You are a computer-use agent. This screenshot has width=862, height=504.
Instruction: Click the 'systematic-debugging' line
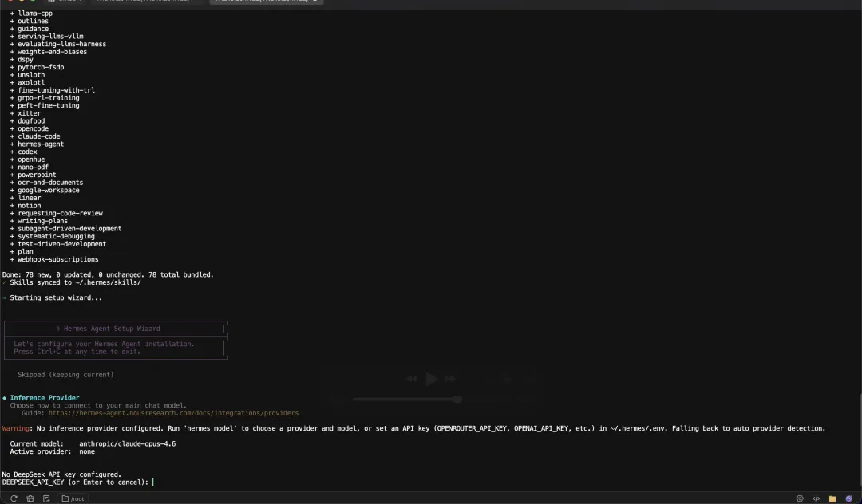pos(52,236)
